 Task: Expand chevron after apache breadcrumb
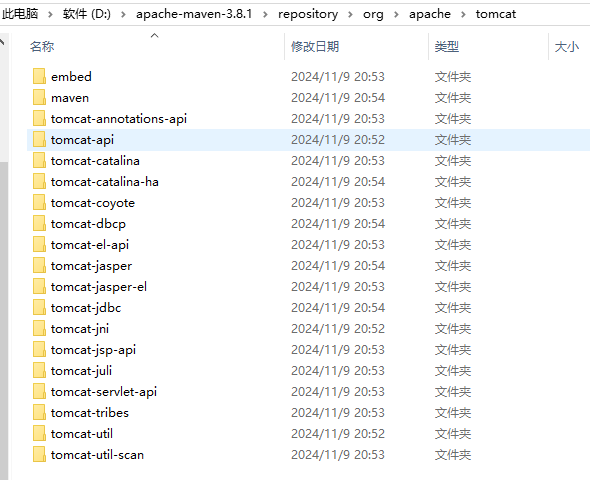pos(463,14)
